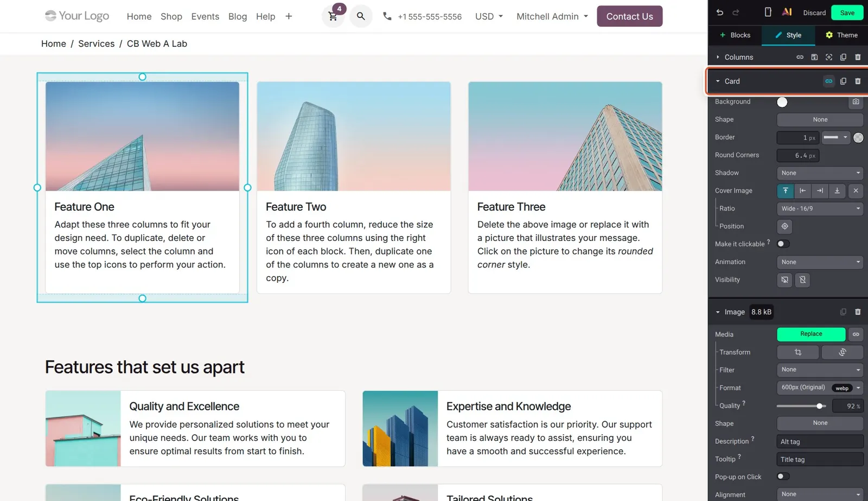The height and width of the screenshot is (501, 868).
Task: Set cover image position to top
Action: pos(785,191)
